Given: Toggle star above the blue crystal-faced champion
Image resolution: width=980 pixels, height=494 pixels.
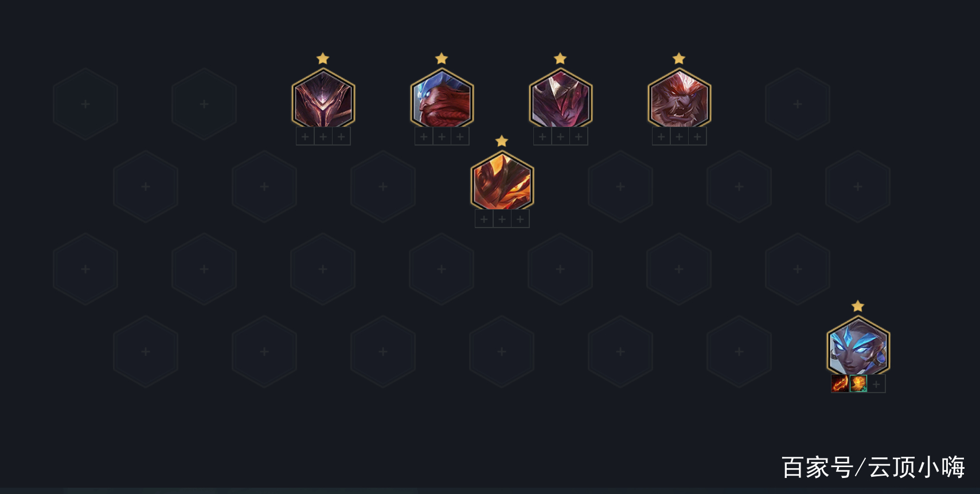Looking at the screenshot, I should tap(858, 306).
